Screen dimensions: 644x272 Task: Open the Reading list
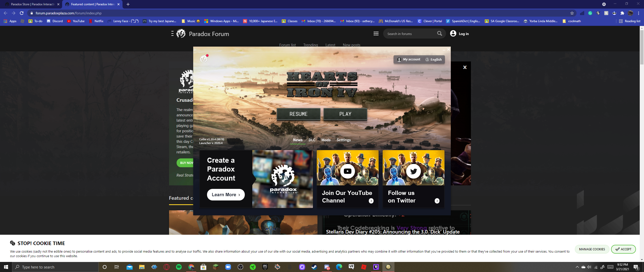pos(629,21)
